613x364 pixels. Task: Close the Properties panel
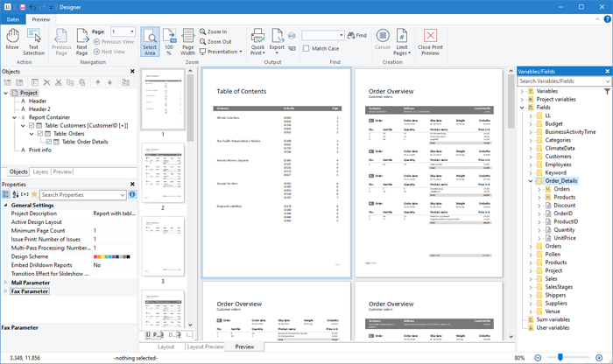tap(132, 184)
